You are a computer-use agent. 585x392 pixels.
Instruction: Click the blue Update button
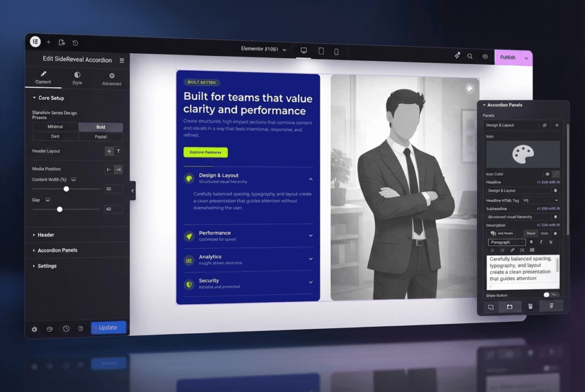(x=108, y=328)
